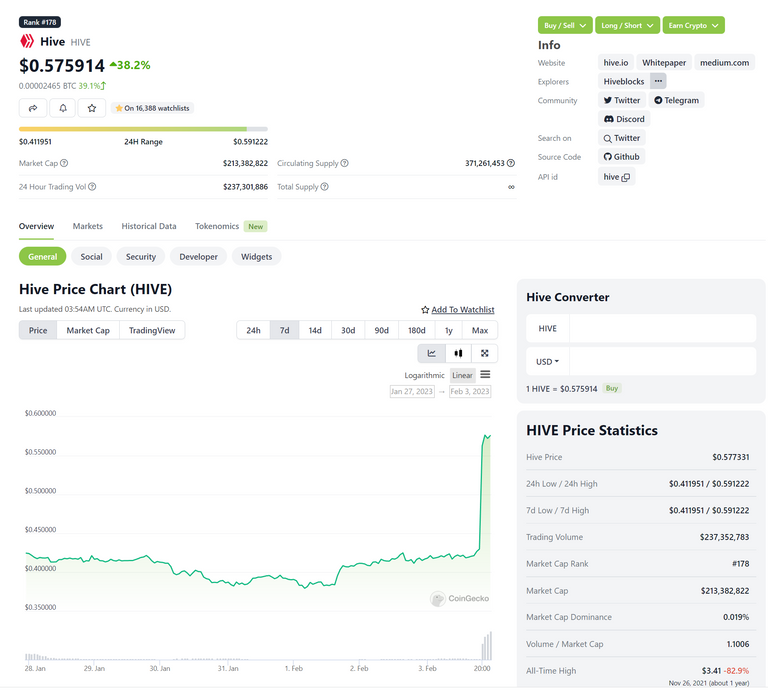The image size is (768, 691).
Task: Click the Jan 27, 2023 start date
Action: pos(412,392)
